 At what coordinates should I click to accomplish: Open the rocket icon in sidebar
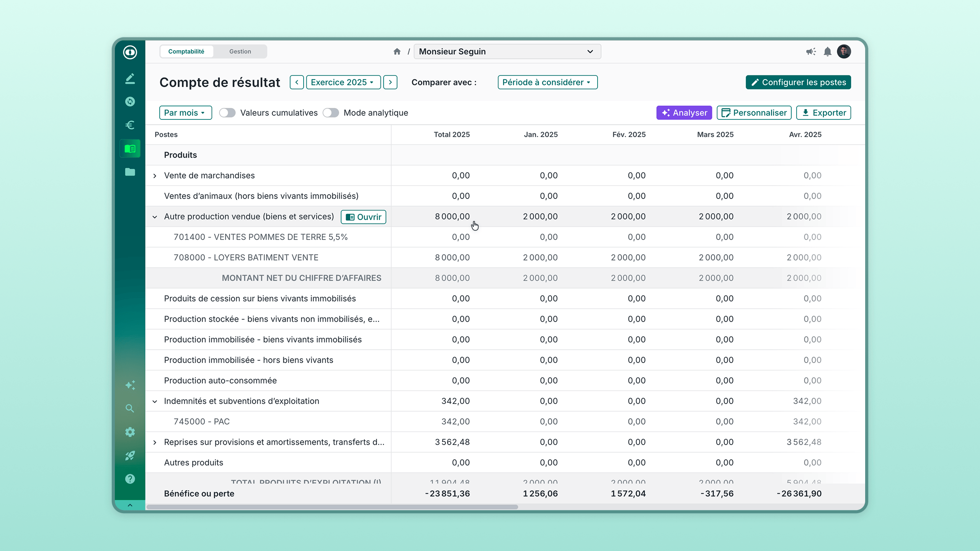(x=130, y=455)
